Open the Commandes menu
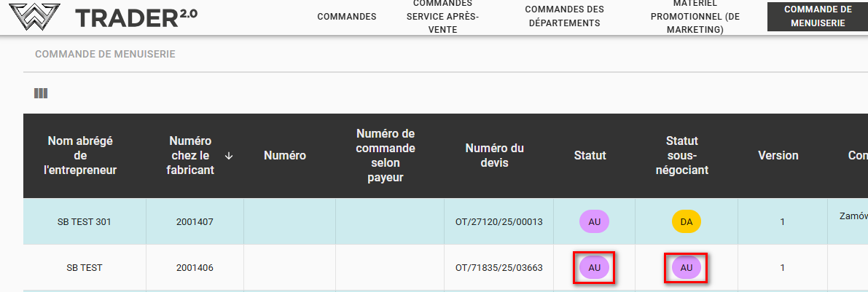 (x=347, y=17)
